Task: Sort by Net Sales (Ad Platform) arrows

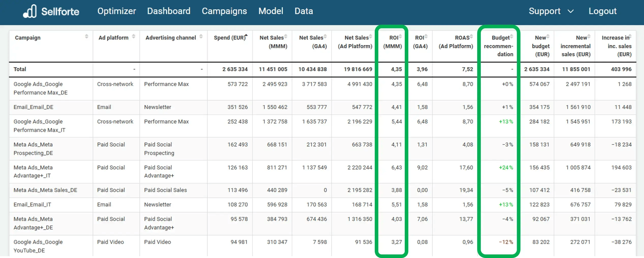Action: tap(371, 36)
